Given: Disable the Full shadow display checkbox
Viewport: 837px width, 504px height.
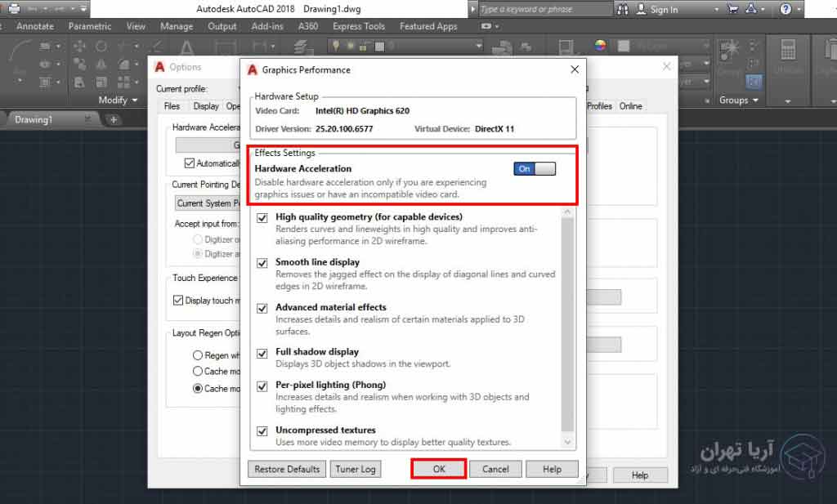Looking at the screenshot, I should [262, 353].
